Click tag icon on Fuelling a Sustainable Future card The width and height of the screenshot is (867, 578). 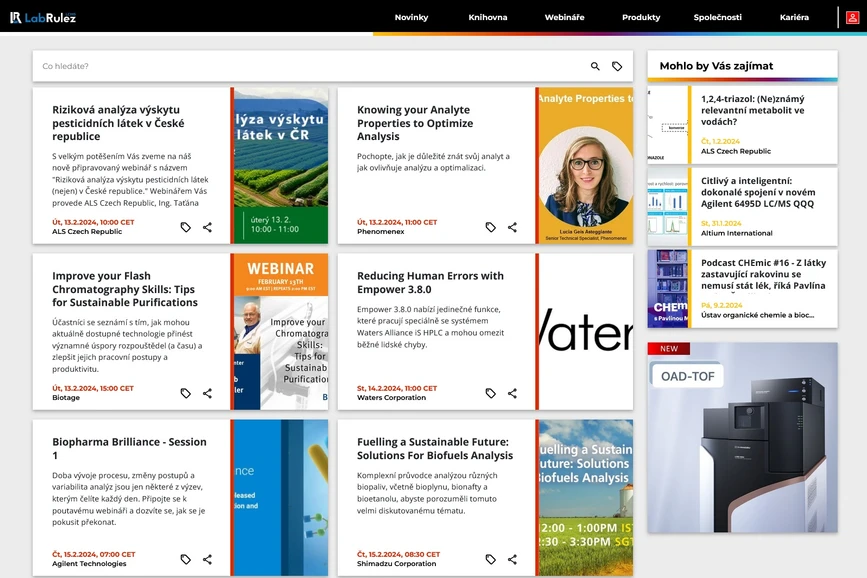coord(490,559)
